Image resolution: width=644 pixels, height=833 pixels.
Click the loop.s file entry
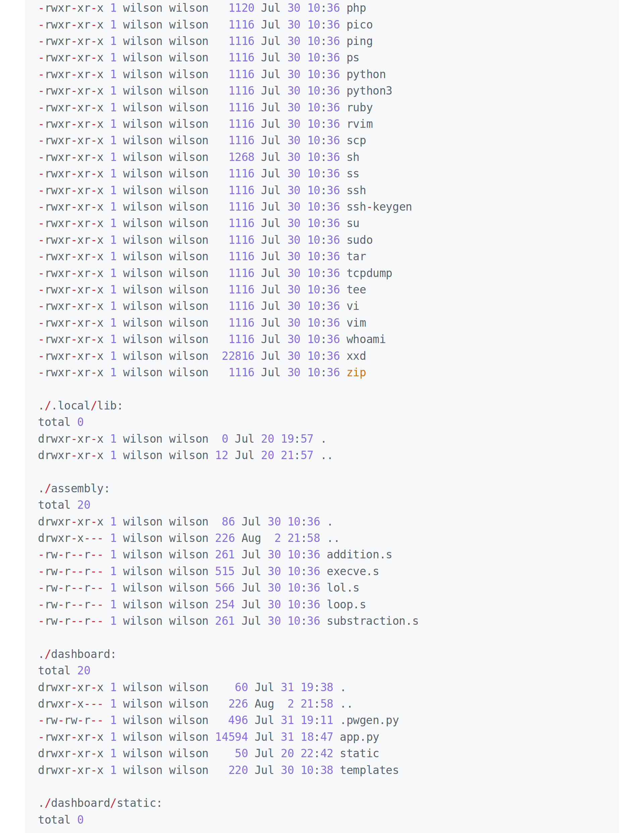(x=346, y=605)
